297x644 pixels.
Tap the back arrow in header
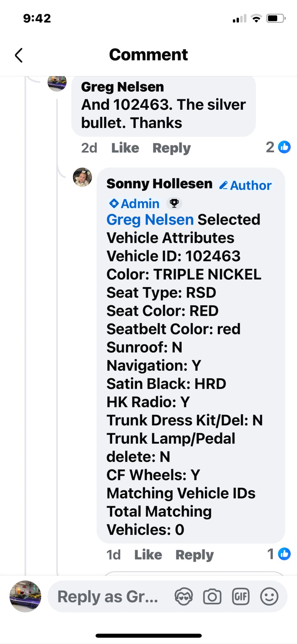[19, 55]
